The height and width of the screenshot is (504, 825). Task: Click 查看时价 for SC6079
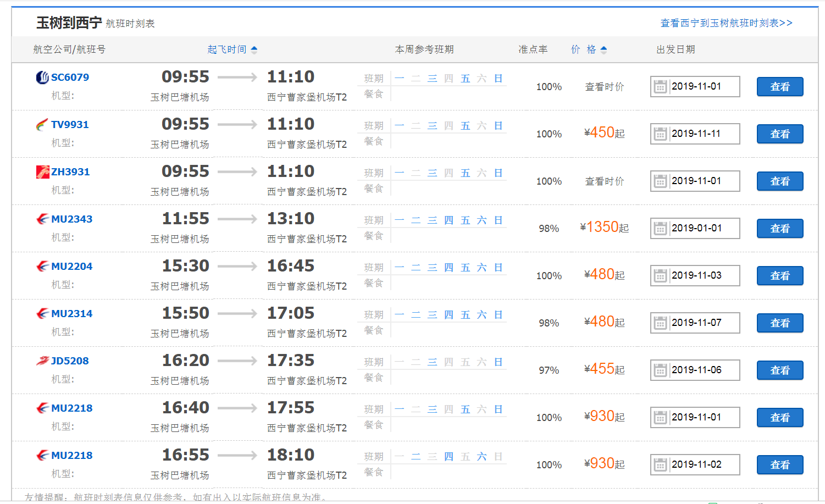605,87
